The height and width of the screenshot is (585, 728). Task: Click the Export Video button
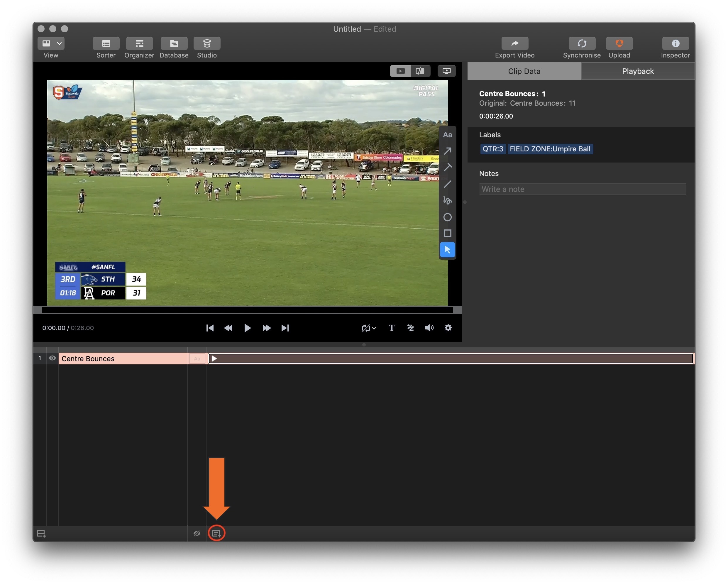(514, 43)
